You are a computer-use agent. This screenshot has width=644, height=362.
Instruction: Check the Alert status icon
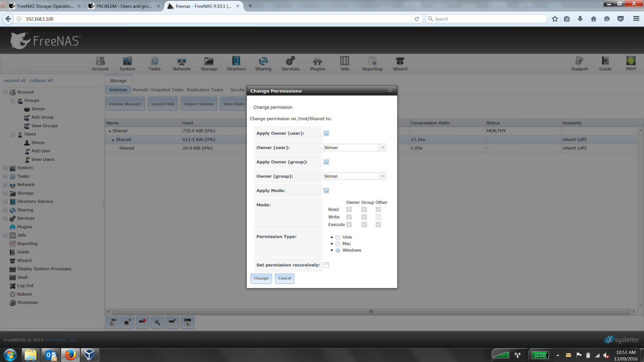coord(631,64)
